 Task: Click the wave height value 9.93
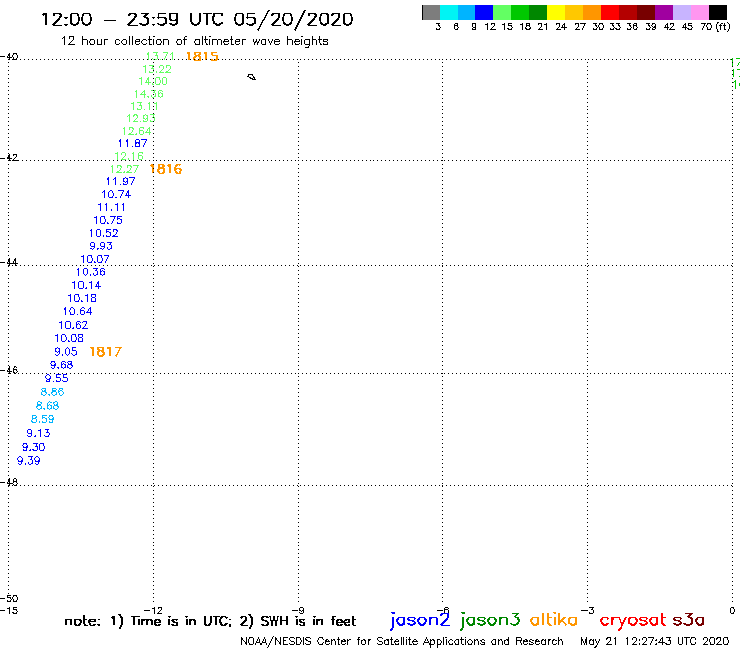(101, 246)
